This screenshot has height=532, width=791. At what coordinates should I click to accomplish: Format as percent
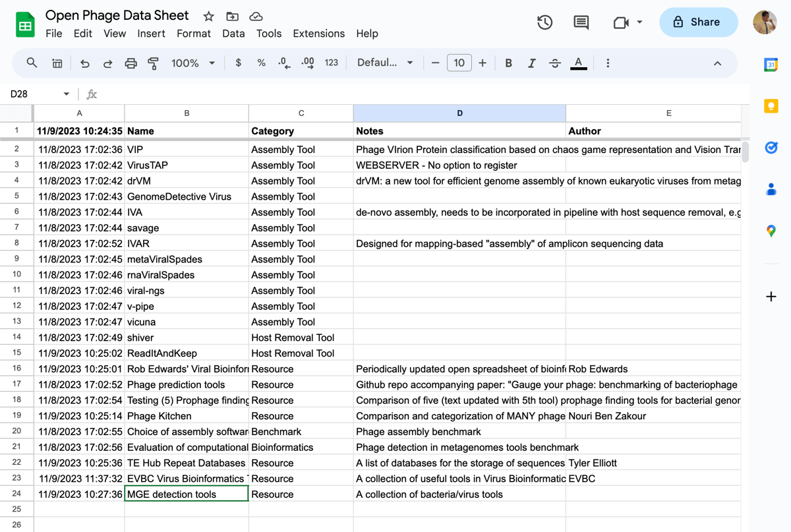pyautogui.click(x=261, y=63)
